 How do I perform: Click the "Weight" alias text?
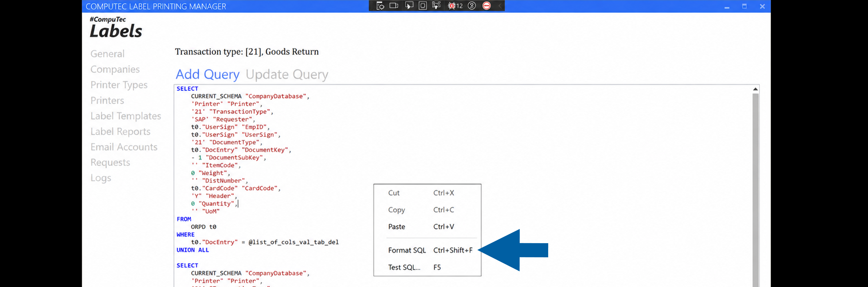(213, 173)
